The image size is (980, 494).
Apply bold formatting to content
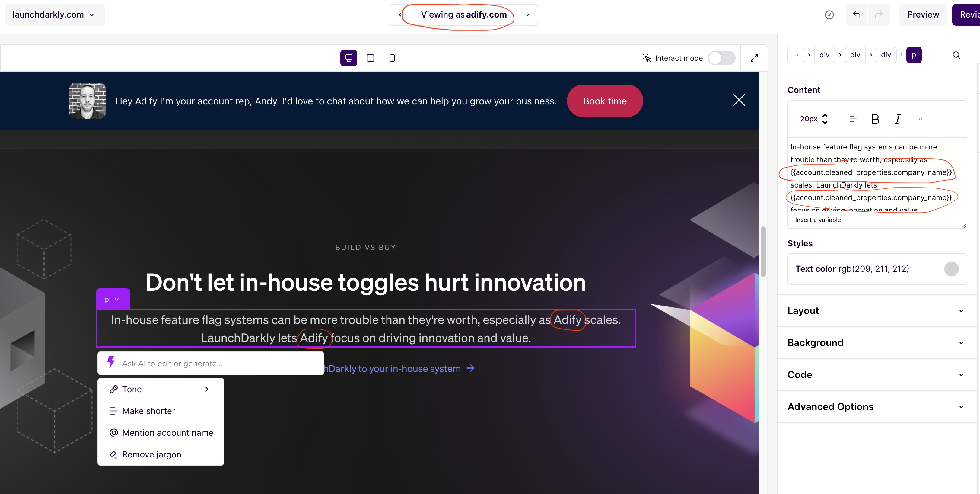point(875,119)
